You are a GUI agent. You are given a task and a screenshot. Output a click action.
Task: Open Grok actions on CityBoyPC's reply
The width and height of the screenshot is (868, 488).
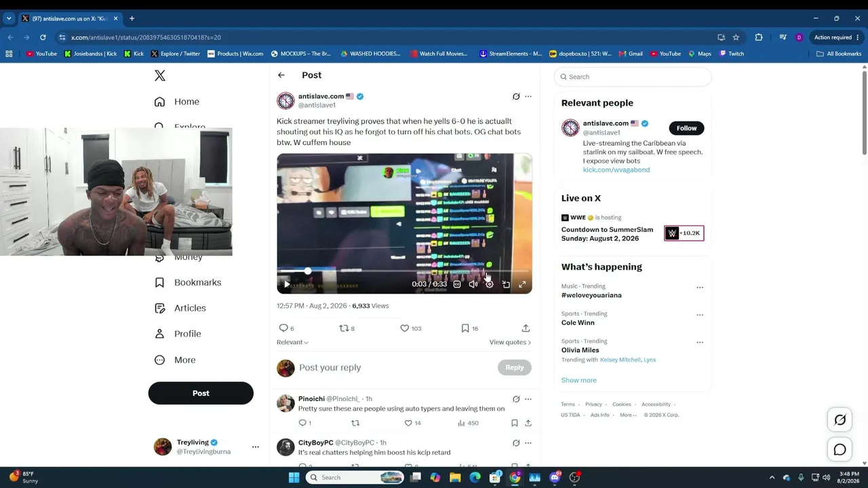516,443
